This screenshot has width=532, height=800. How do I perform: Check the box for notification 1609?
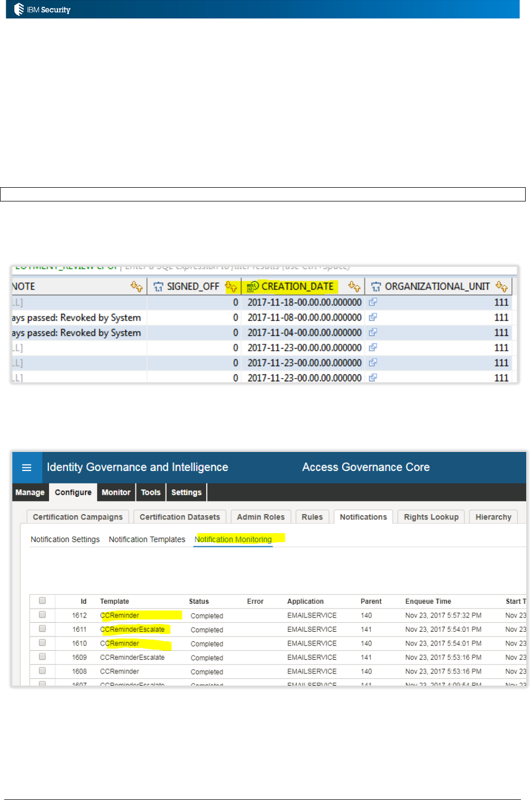pos(42,657)
